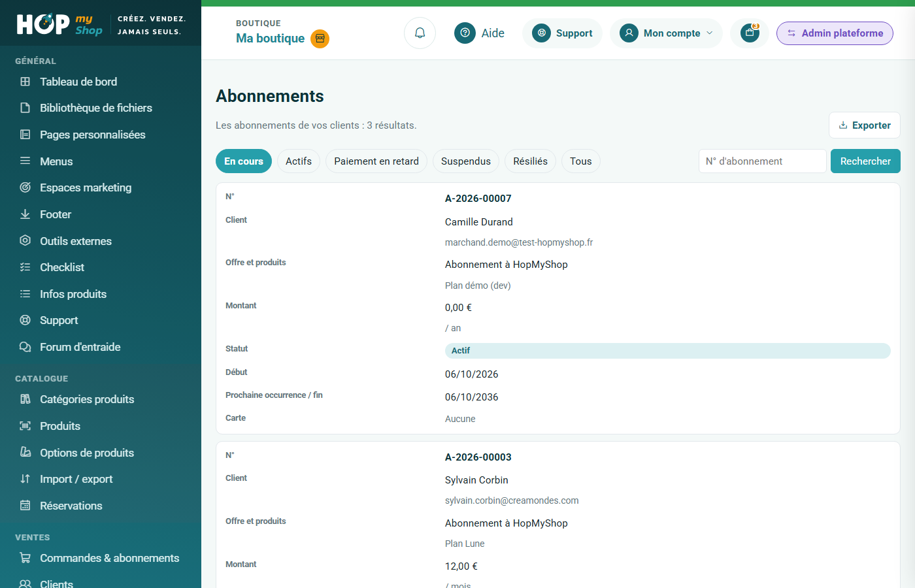The image size is (915, 588).
Task: Click the Actif status badge
Action: tap(668, 351)
